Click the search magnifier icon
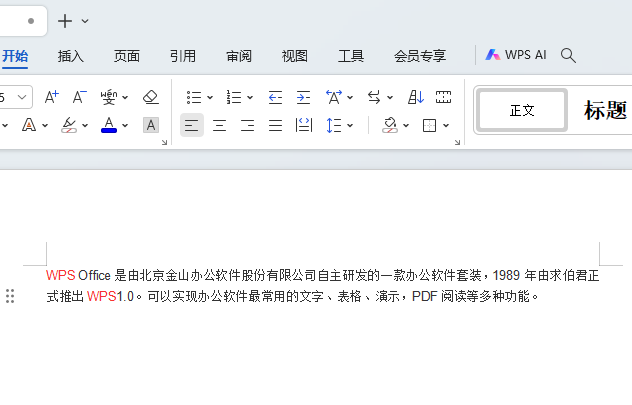Screen dimensions: 632x405 568,56
